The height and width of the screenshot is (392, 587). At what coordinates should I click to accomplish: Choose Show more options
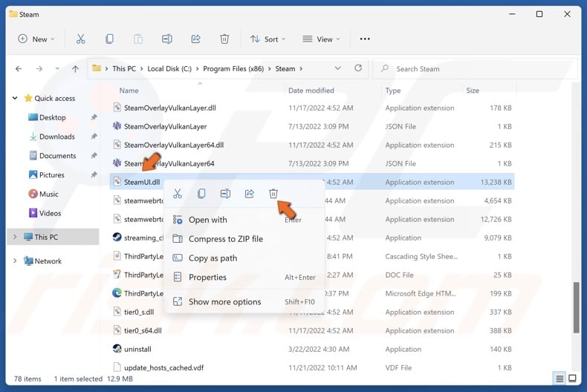[224, 302]
